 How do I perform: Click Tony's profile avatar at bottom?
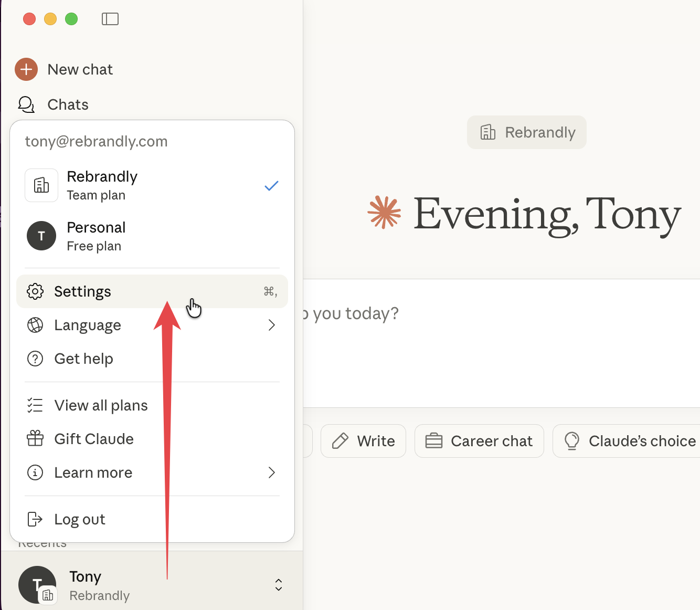point(37,585)
